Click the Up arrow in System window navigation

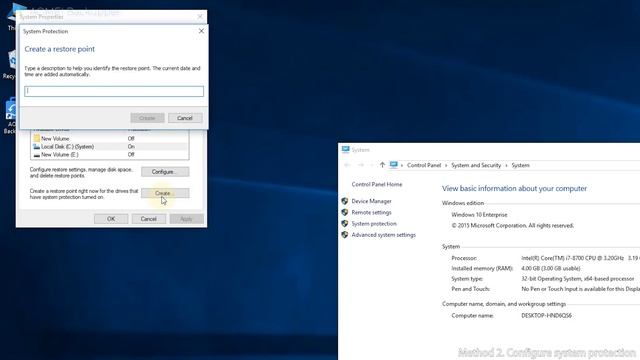(x=382, y=165)
